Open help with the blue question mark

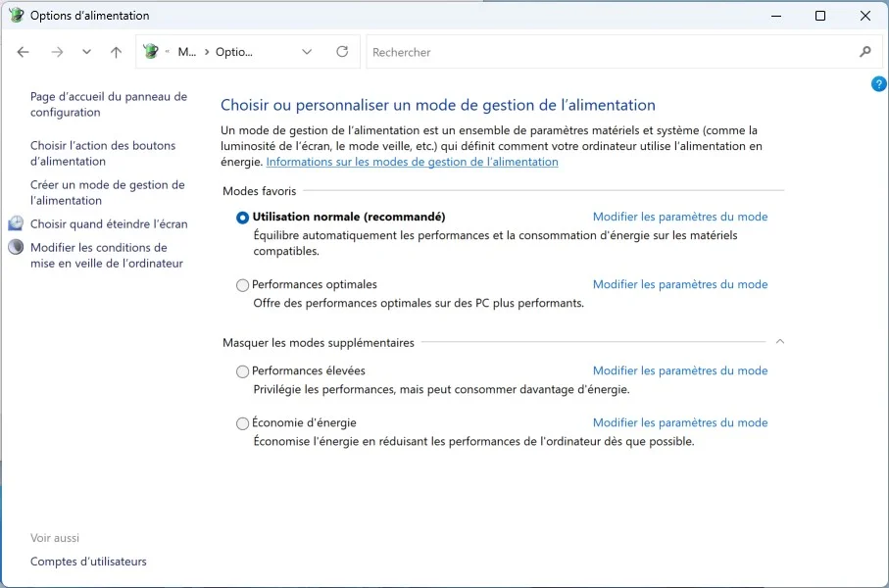coord(878,84)
